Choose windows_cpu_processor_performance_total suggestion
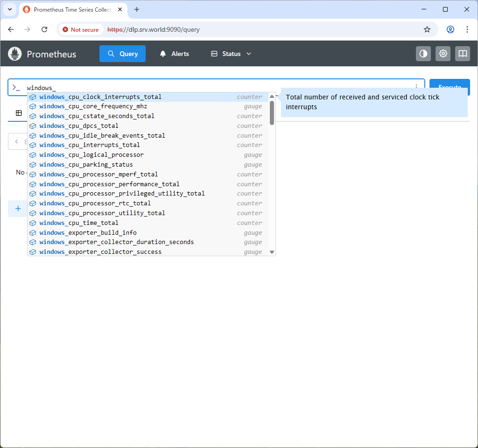 coord(148,184)
